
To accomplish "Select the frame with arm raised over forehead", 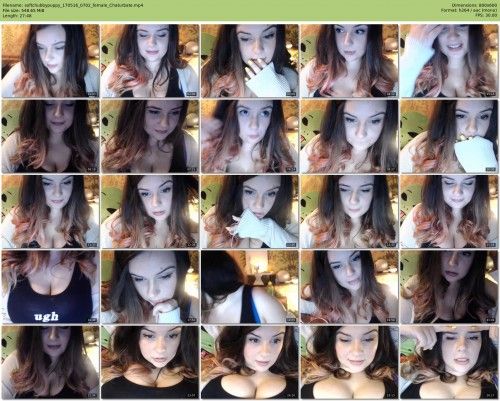I will (449, 61).
